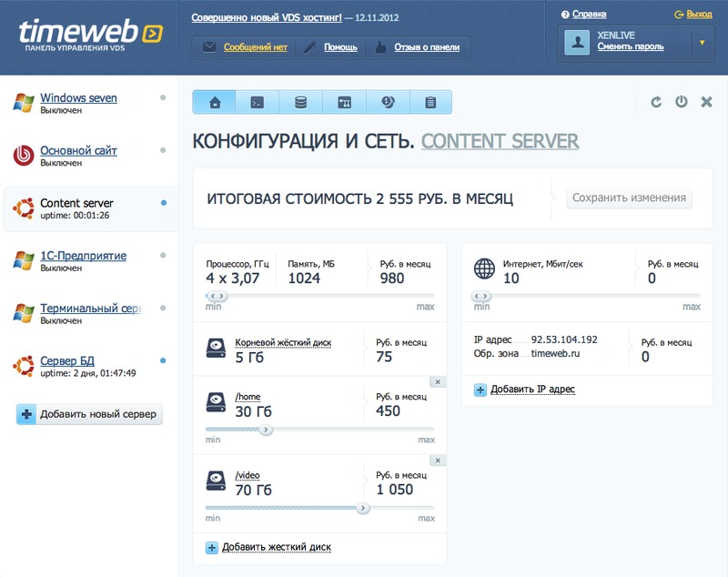This screenshot has width=728, height=577.
Task: Click Добавить новый сервер button
Action: coord(89,414)
